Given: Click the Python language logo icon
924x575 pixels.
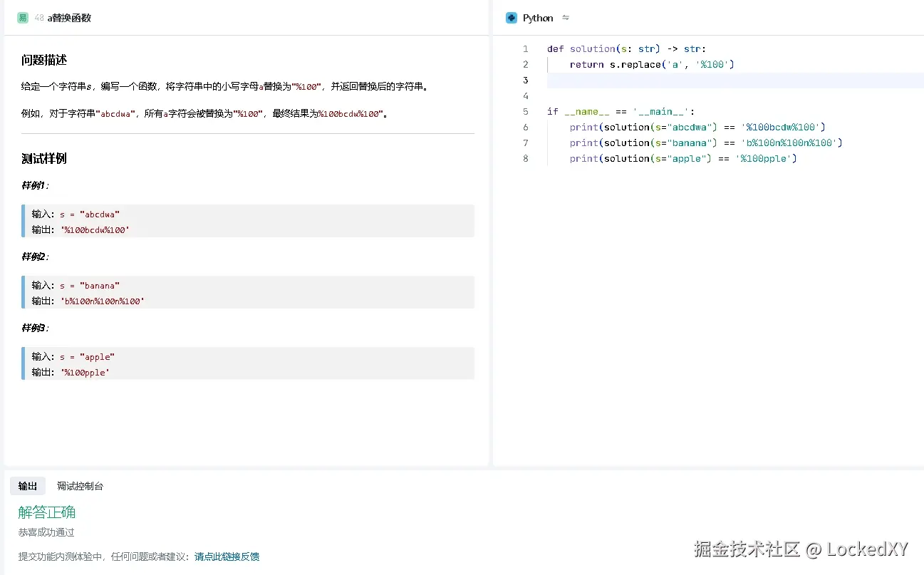Looking at the screenshot, I should [510, 17].
